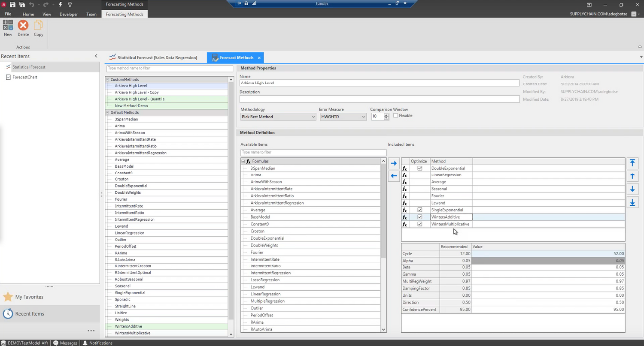Image resolution: width=644 pixels, height=346 pixels.
Task: Click fx icon of DoubleExponential row
Action: [405, 168]
